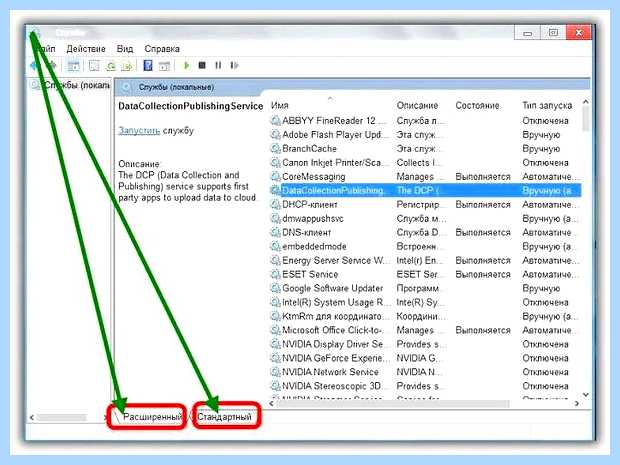The width and height of the screenshot is (620, 465).
Task: Click the gear icon beside CoreMessaging
Action: (275, 176)
